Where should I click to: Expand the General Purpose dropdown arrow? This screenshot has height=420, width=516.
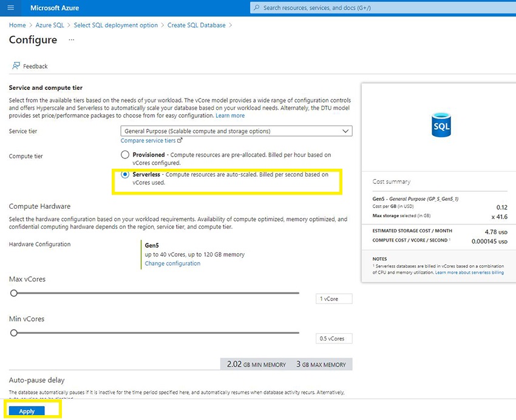[x=345, y=131]
